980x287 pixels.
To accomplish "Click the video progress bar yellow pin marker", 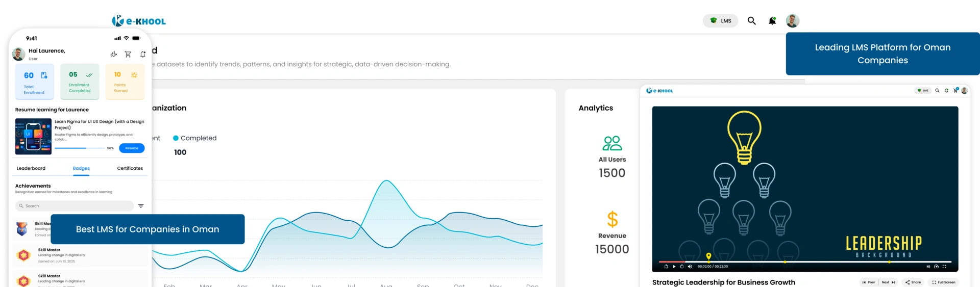I will [708, 256].
